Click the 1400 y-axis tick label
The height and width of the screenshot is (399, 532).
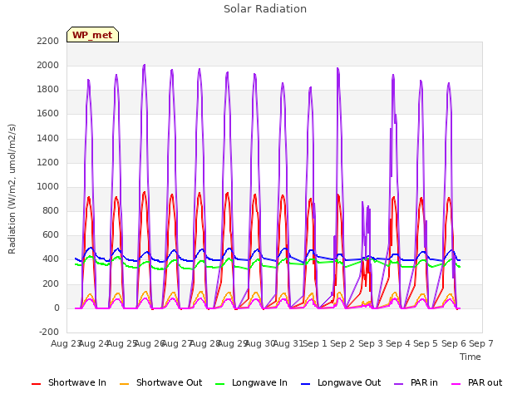click(x=48, y=138)
